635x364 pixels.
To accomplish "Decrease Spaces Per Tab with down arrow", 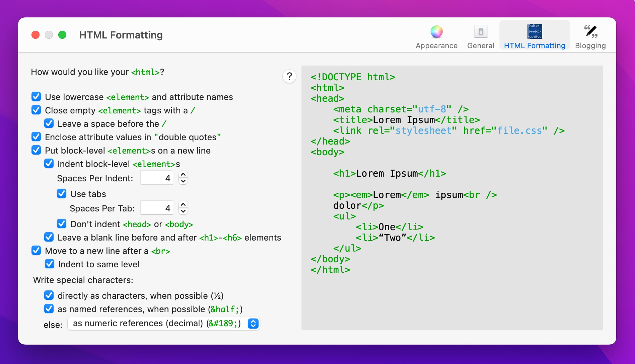I will 183,211.
